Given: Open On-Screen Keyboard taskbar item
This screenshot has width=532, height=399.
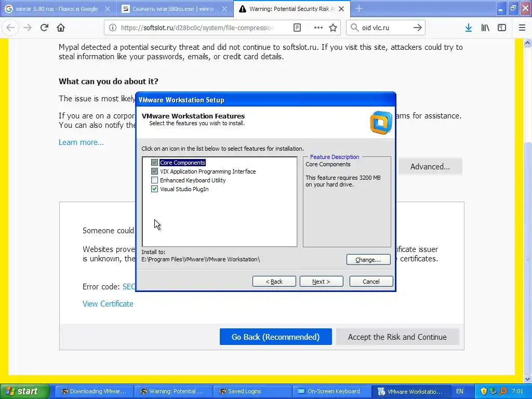Looking at the screenshot, I should tap(331, 391).
